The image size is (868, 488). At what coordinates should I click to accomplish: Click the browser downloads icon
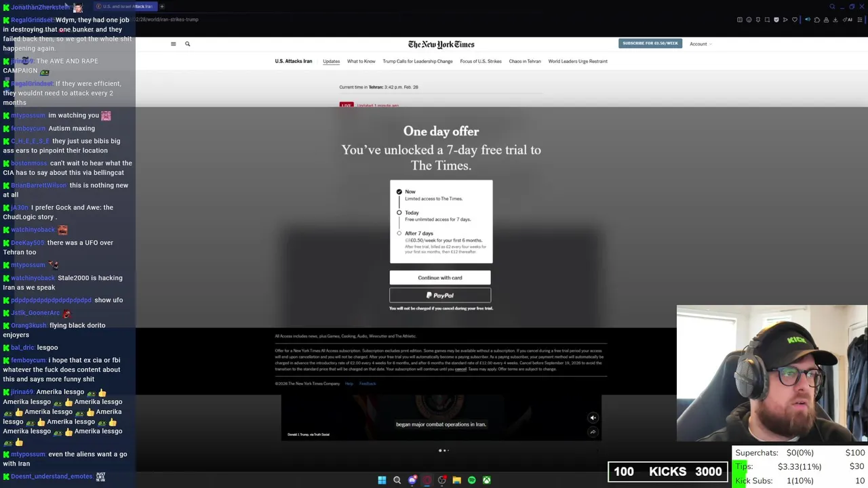click(835, 20)
